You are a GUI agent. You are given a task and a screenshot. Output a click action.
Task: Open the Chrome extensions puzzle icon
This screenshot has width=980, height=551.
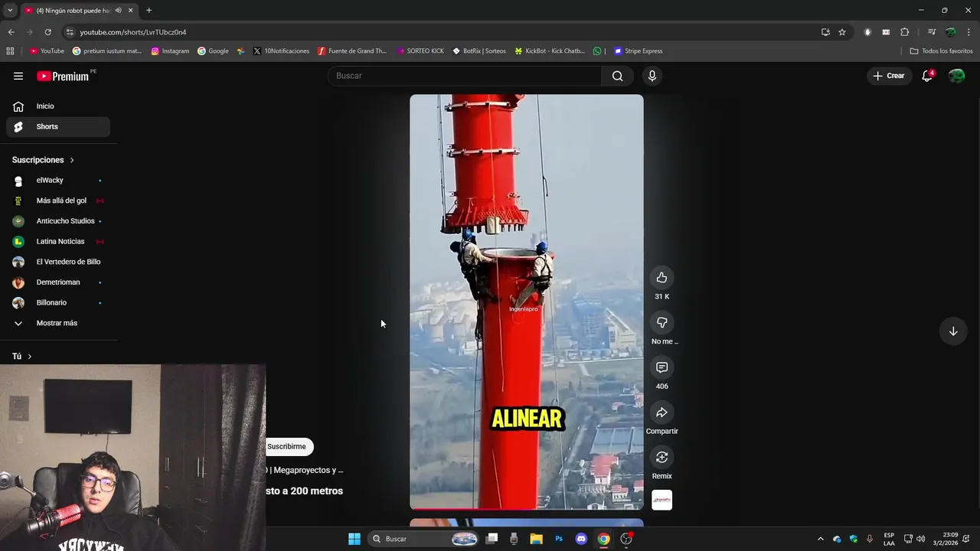tap(904, 32)
